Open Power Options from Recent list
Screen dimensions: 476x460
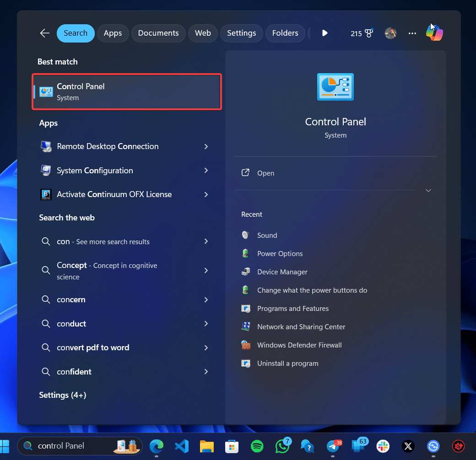(280, 253)
